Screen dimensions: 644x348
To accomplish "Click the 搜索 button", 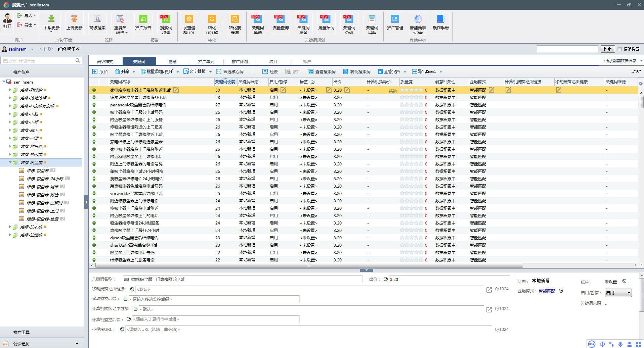I will [x=607, y=49].
